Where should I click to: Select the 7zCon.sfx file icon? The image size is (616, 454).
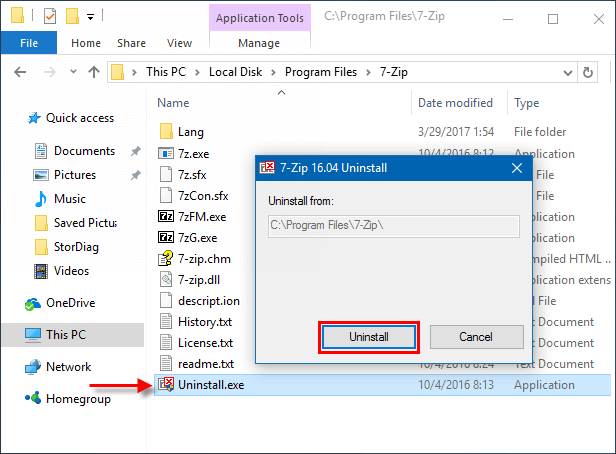tap(166, 195)
